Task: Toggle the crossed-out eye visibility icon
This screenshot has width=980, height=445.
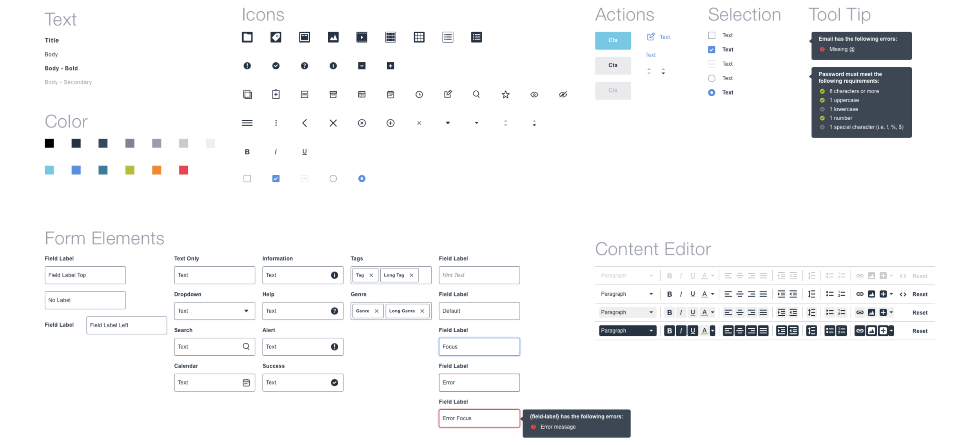Action: click(x=563, y=94)
